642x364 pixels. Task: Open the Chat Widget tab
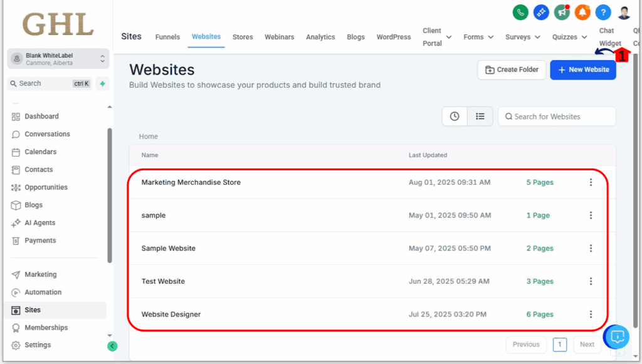coord(610,37)
